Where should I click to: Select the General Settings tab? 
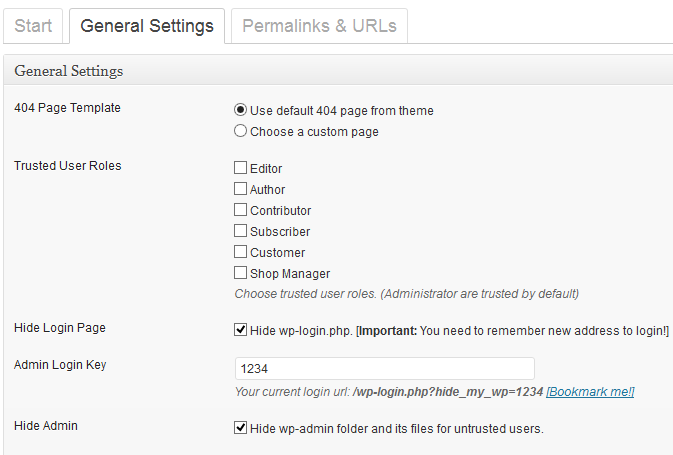(146, 26)
